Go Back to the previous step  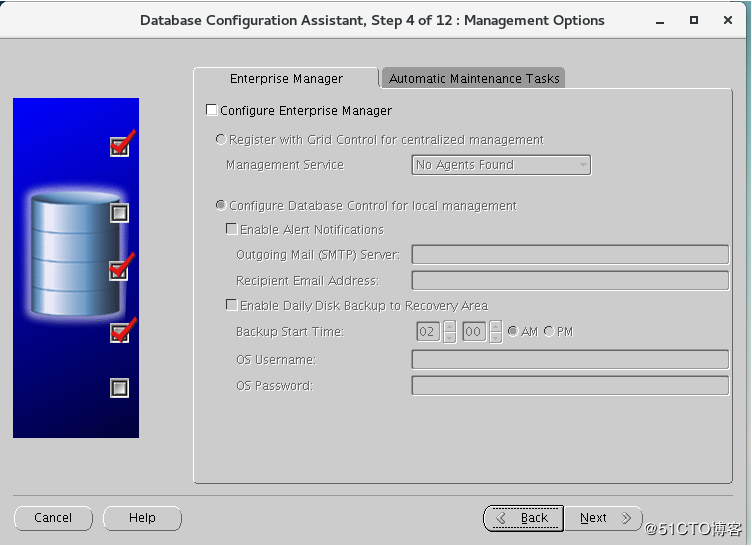(x=524, y=518)
